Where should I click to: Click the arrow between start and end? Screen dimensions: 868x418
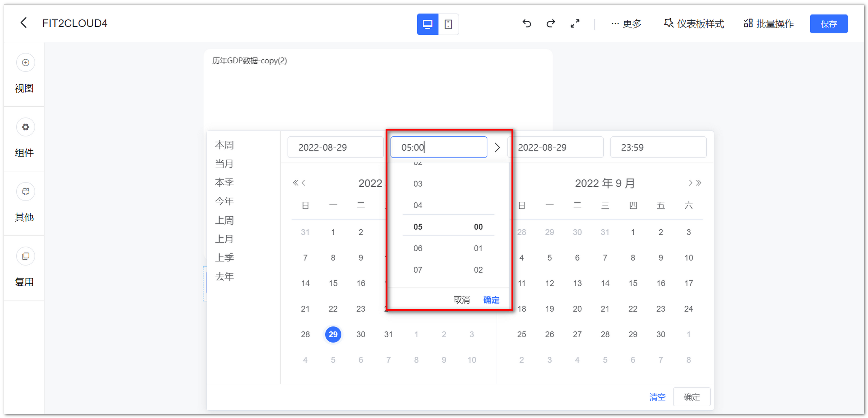pyautogui.click(x=497, y=147)
